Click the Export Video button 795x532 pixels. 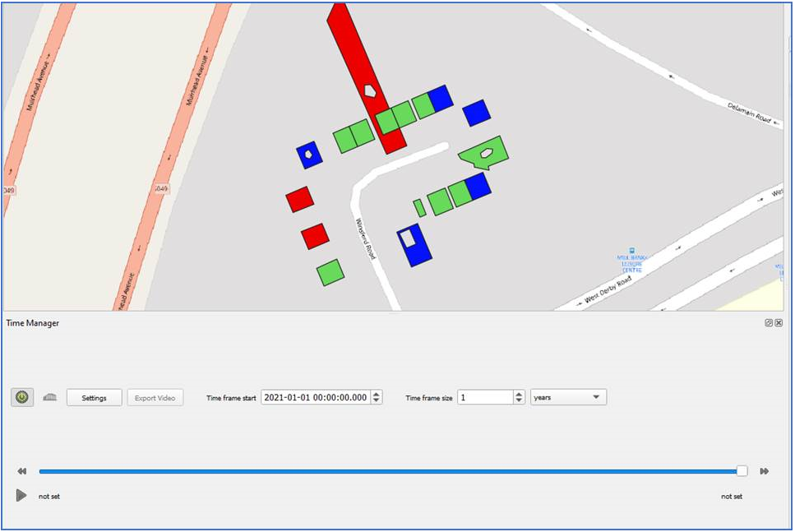[x=155, y=398]
